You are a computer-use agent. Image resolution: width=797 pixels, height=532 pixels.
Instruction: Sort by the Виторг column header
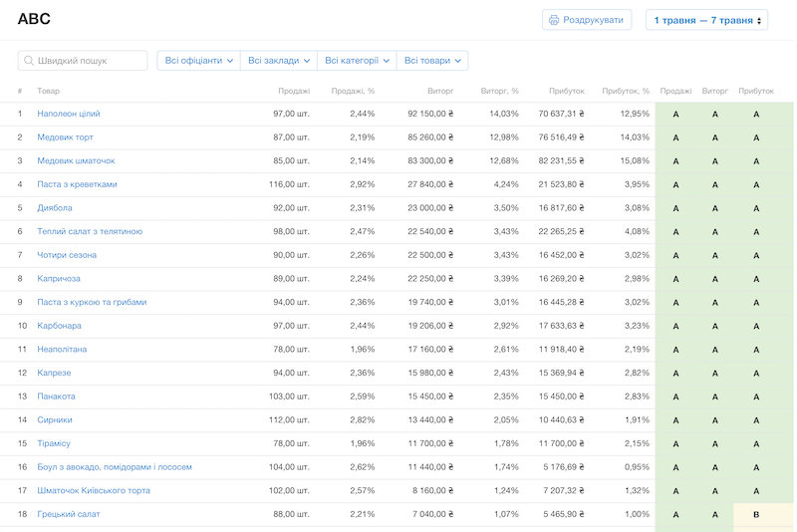439,91
